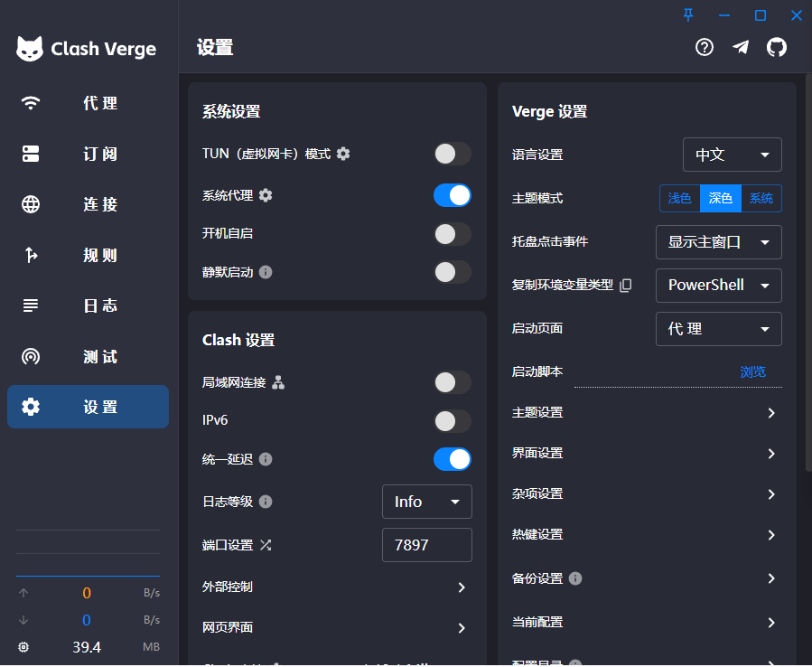Enable IPv6 switch

pos(453,421)
